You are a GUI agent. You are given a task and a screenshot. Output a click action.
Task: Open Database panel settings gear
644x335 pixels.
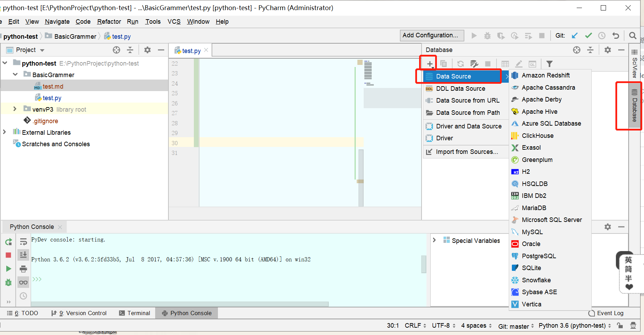[608, 50]
